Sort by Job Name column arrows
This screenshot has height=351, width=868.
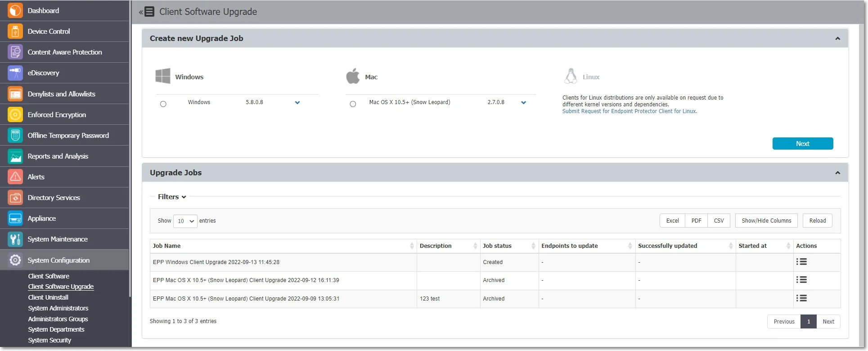(412, 246)
